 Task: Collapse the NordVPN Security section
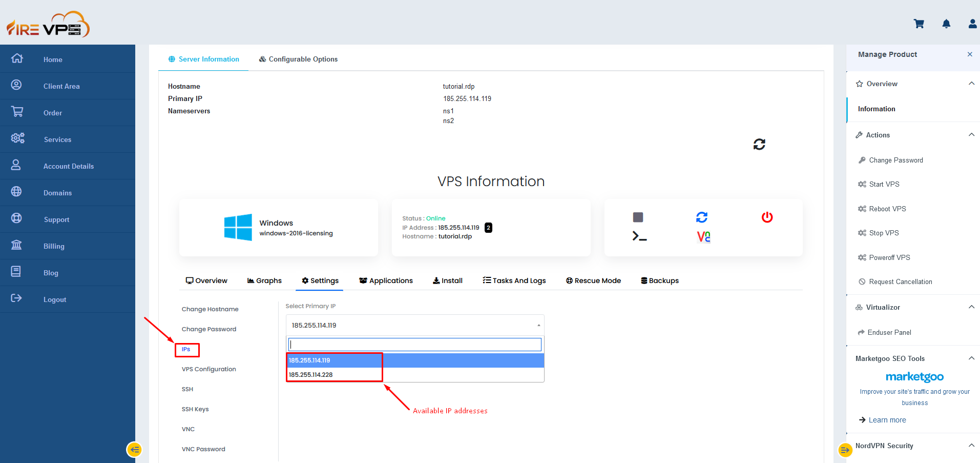point(971,446)
